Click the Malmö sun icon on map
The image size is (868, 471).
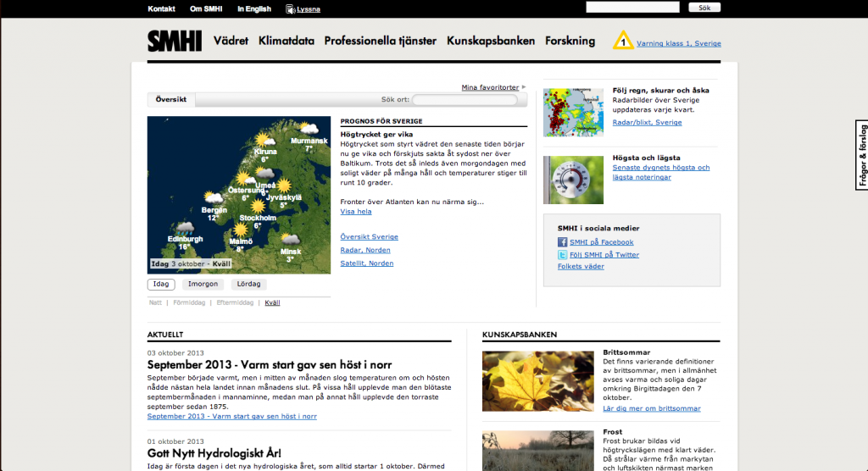pos(240,230)
